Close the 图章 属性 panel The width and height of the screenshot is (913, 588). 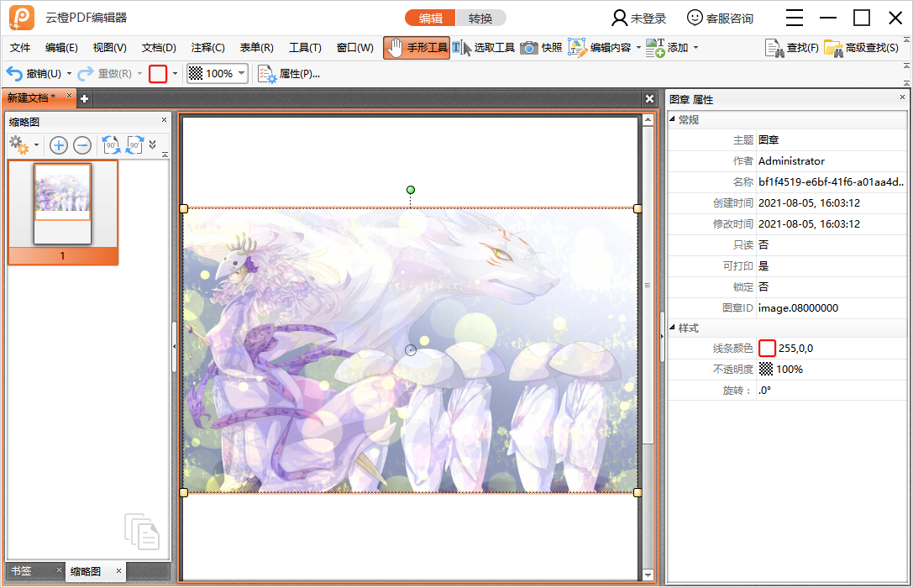click(x=903, y=97)
